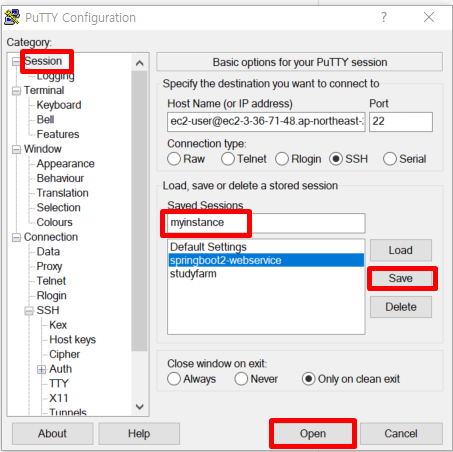Expand the Auth tree node
Image resolution: width=453 pixels, height=452 pixels.
pos(41,369)
